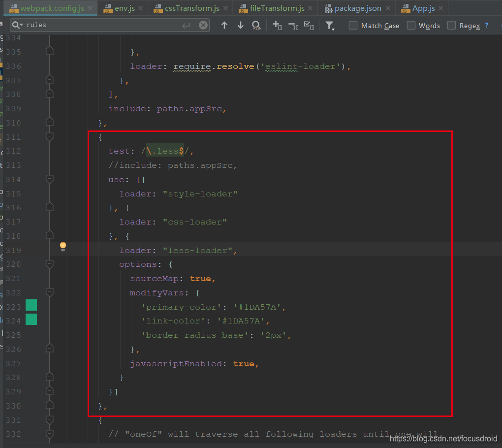Open the search filter funnel menu

(x=330, y=26)
